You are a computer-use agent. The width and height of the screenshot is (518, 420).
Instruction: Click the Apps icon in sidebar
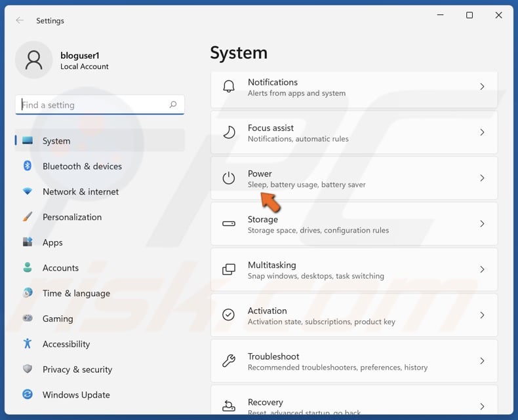point(28,242)
